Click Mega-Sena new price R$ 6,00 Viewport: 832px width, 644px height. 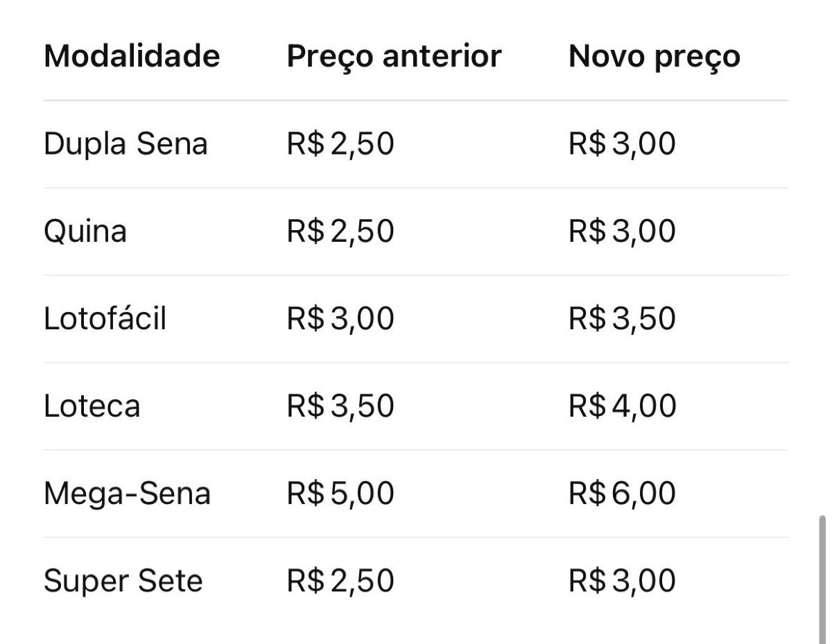(x=622, y=494)
